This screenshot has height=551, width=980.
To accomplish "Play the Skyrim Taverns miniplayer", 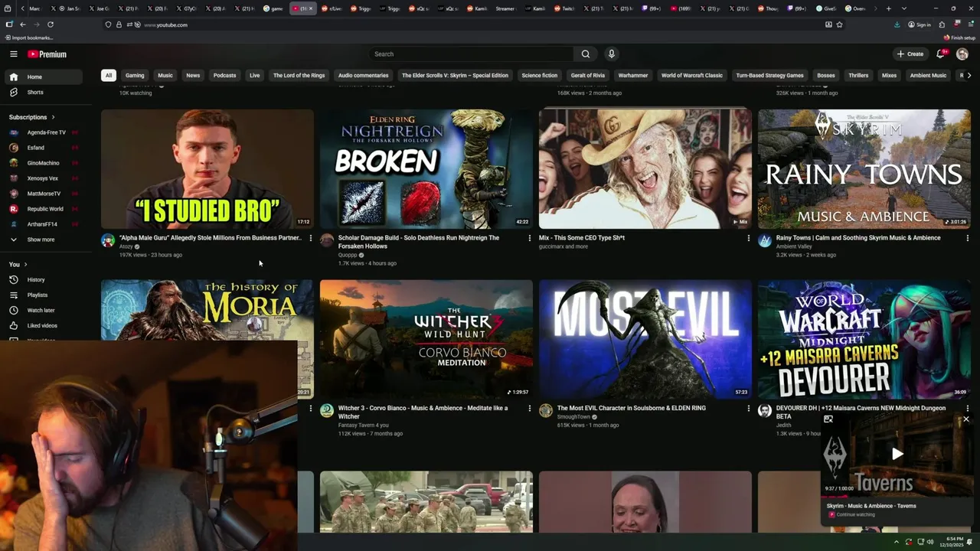I will point(897,454).
